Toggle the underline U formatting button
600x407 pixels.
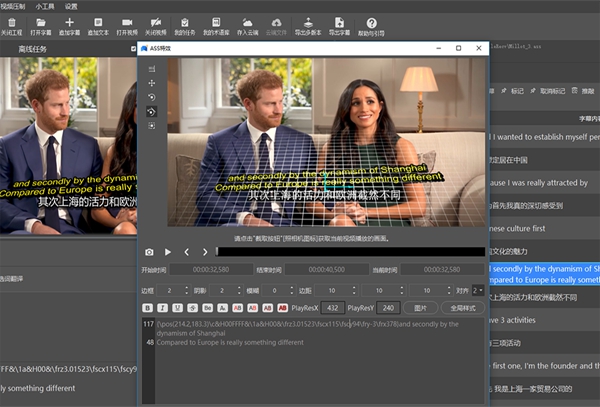(x=176, y=307)
